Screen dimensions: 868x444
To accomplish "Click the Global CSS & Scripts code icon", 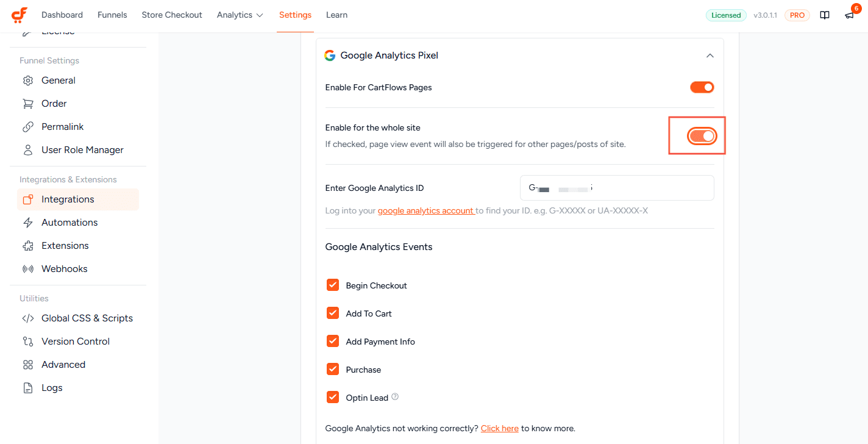I will point(28,318).
